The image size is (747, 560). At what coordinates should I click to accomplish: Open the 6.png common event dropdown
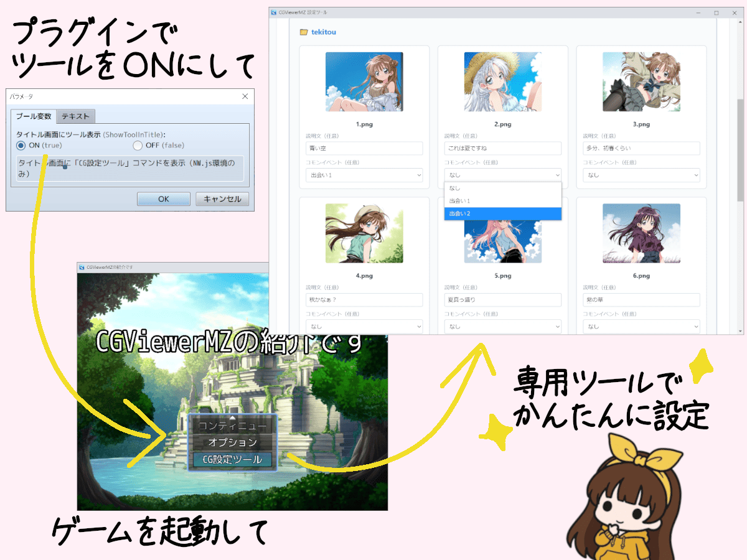(641, 326)
